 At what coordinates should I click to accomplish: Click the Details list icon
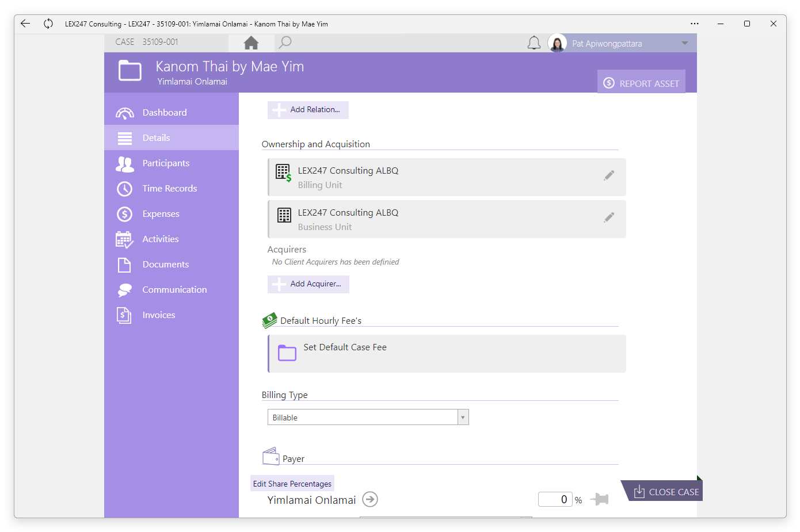tap(125, 138)
